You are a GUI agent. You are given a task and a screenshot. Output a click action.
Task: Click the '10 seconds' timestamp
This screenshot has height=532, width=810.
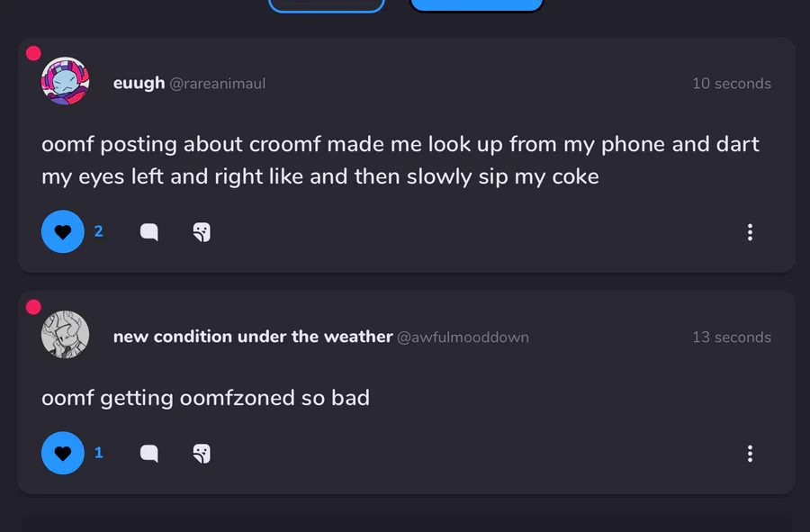point(731,84)
